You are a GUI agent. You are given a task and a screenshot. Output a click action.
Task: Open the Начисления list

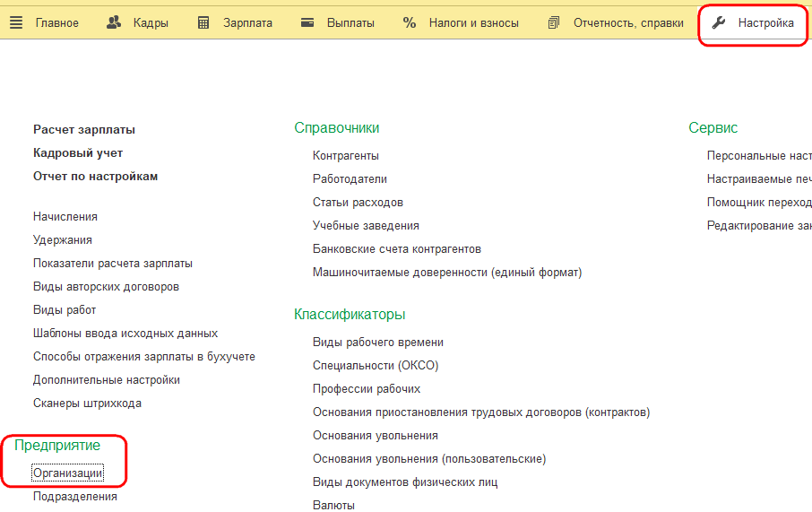65,217
